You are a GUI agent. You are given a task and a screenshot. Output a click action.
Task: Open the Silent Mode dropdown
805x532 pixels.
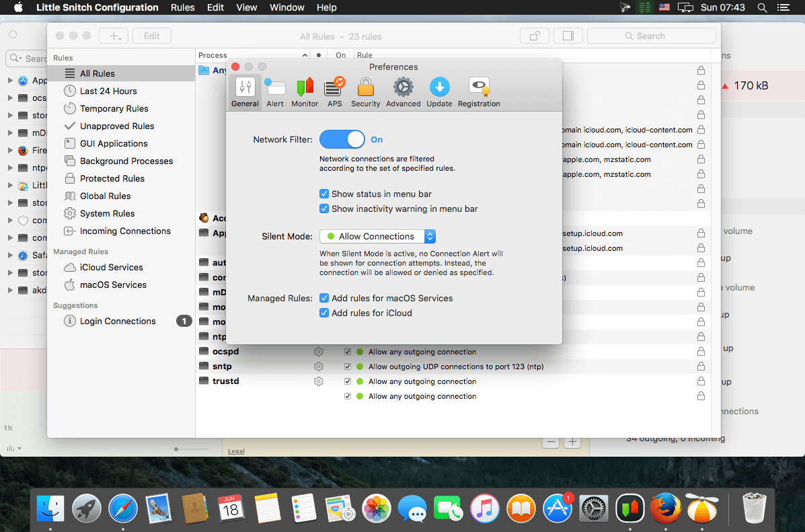(377, 236)
